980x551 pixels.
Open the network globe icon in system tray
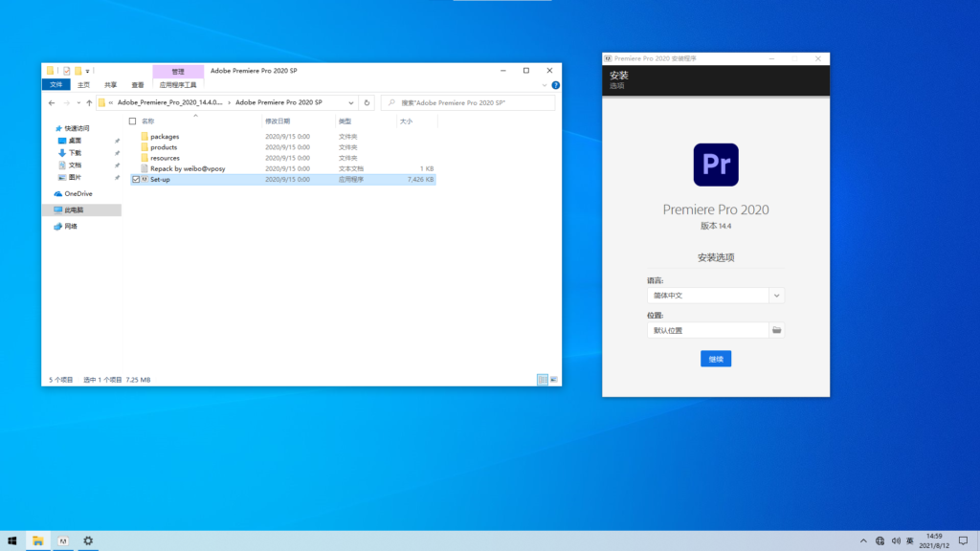[880, 541]
